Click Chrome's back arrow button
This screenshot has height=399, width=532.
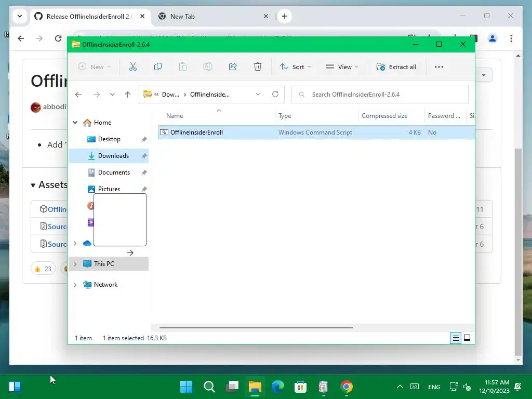point(21,38)
